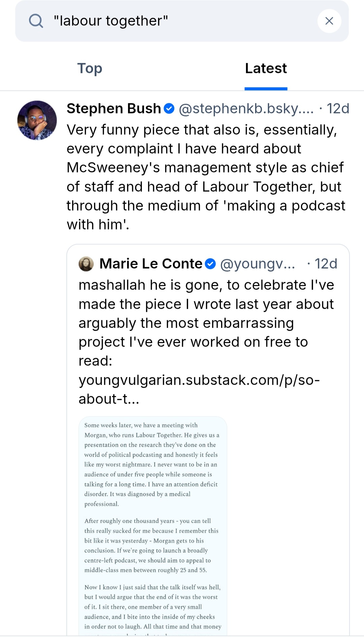Open the quoted post's article screenshot image
This screenshot has width=364, height=638.
153,526
